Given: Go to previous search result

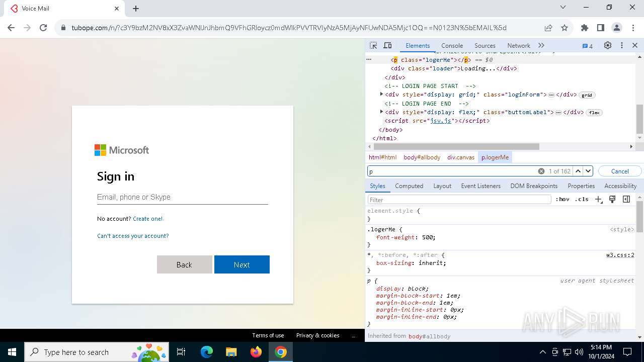Looking at the screenshot, I should pos(578,171).
